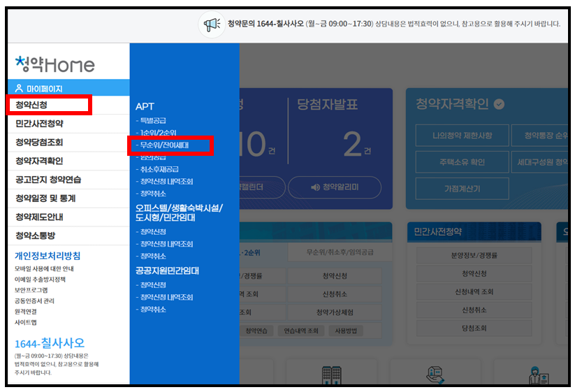
Task: Choose 특별공급 under APT
Action: (x=151, y=121)
